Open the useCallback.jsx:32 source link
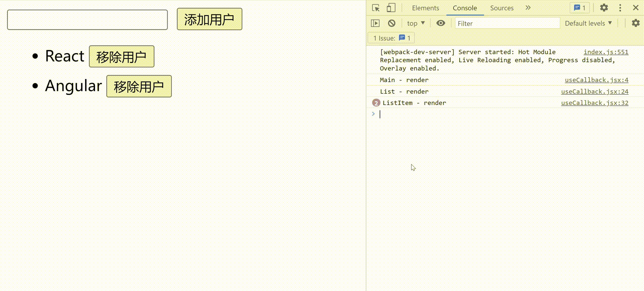This screenshot has height=291, width=644. pyautogui.click(x=595, y=103)
